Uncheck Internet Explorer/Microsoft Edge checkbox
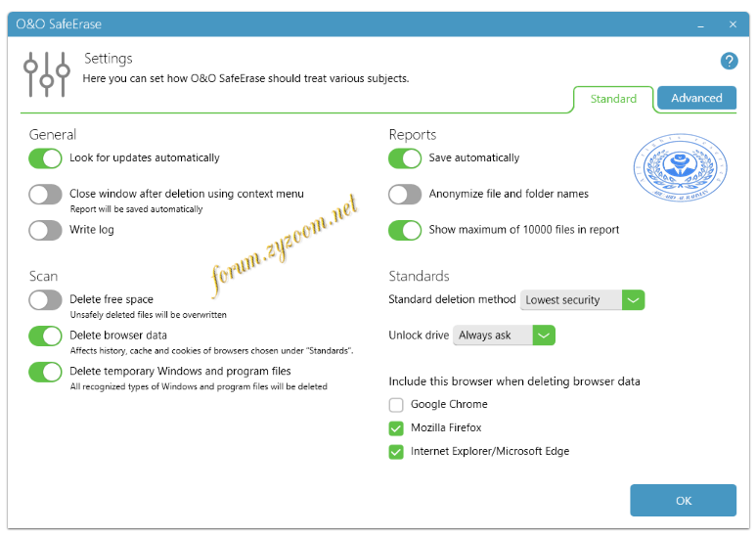Screen dimensions: 756x537 [x=396, y=452]
